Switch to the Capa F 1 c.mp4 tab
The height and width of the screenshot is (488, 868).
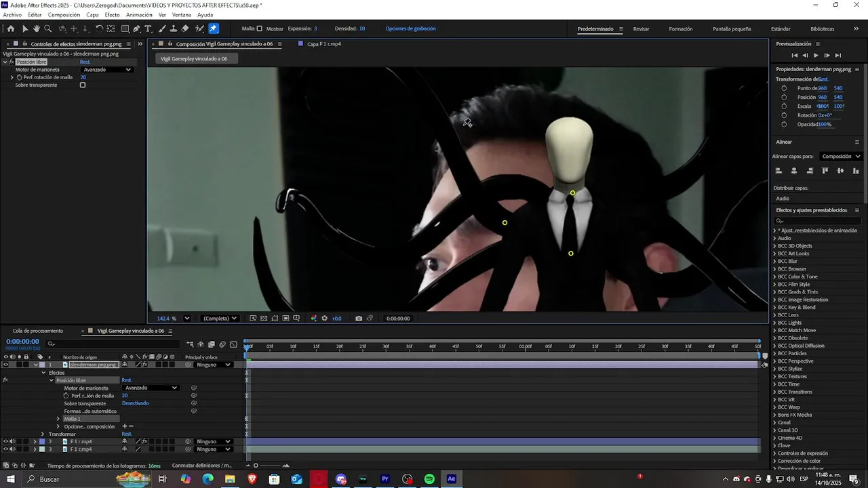click(x=324, y=44)
